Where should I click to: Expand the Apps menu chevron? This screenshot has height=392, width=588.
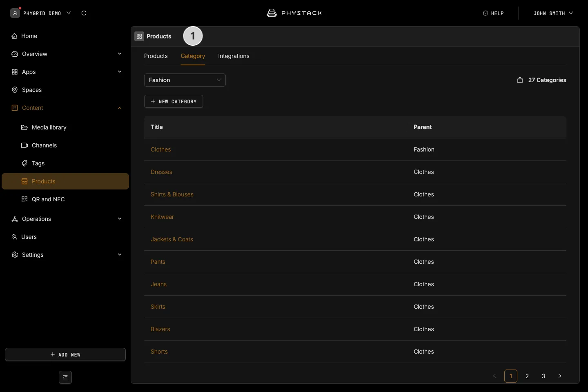coord(120,72)
